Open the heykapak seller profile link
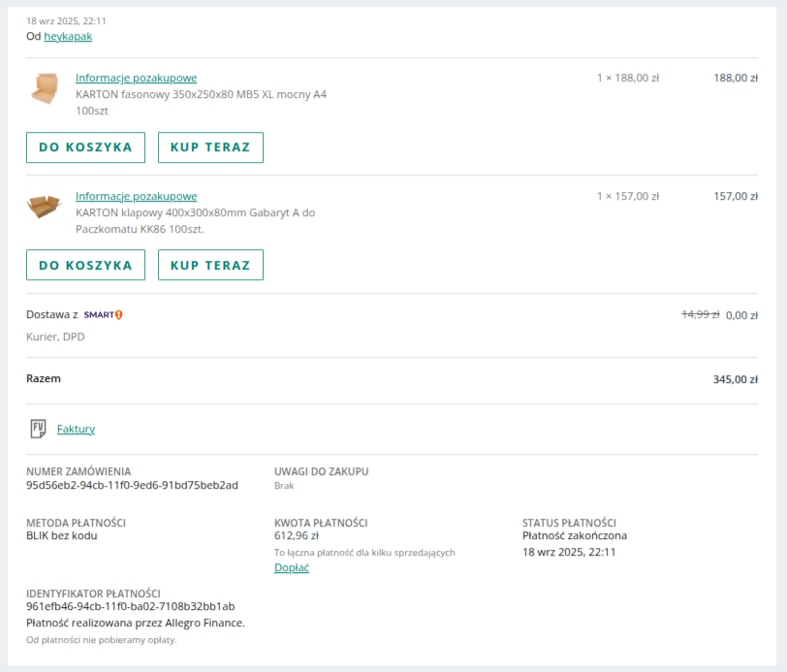 (x=68, y=36)
